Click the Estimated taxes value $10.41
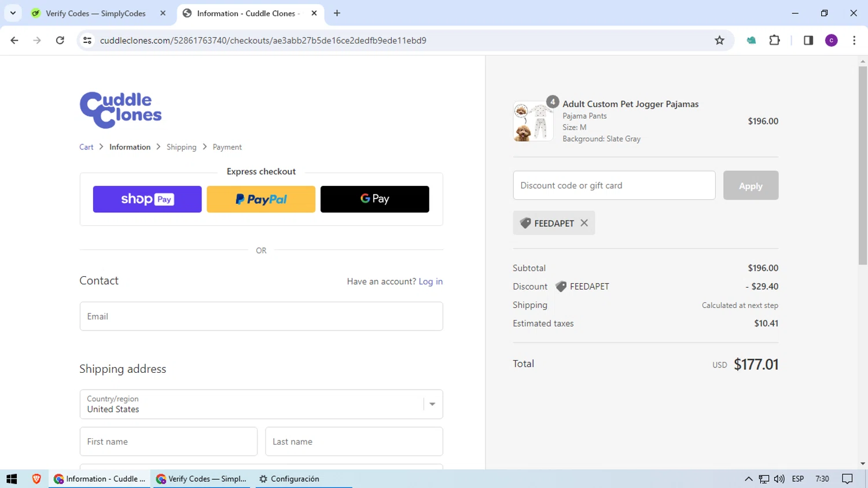Viewport: 868px width, 488px height. click(766, 324)
